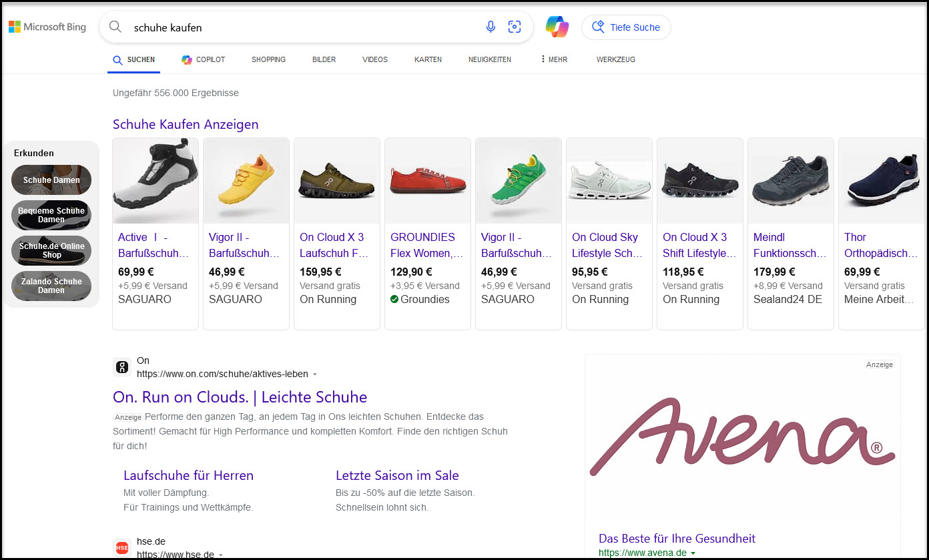
Task: Open the KARTEN tab
Action: (428, 59)
